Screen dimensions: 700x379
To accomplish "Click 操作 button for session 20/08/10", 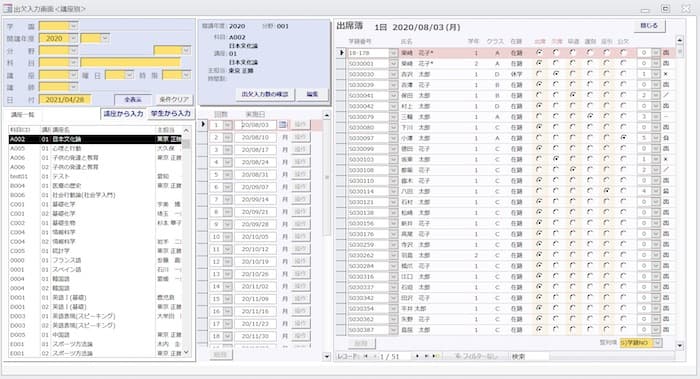I will 300,137.
